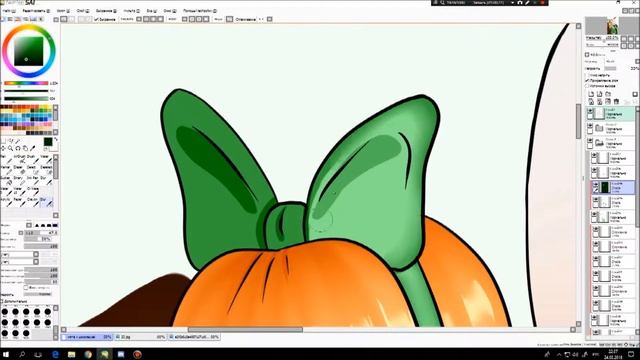Select the Magic Wand tool

(x=18, y=141)
